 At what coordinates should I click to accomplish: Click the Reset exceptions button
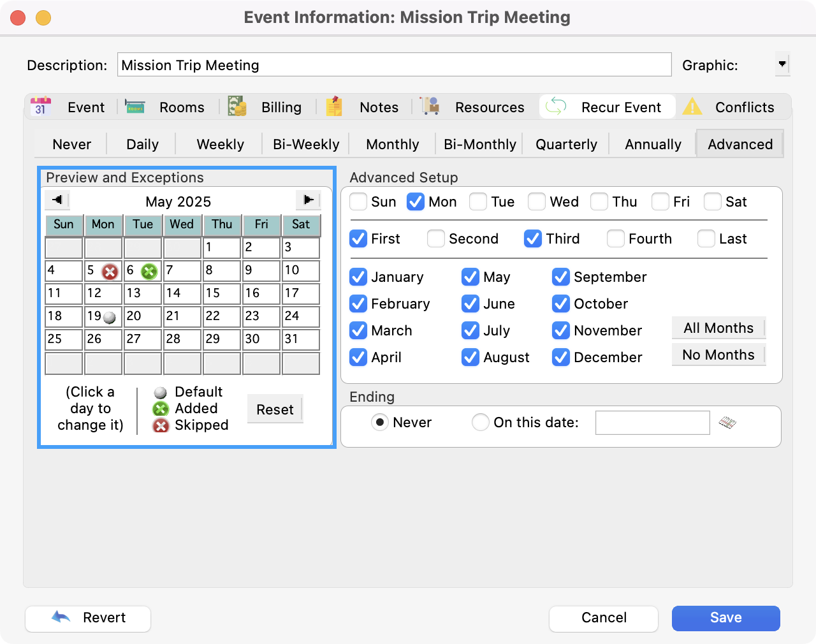(275, 410)
